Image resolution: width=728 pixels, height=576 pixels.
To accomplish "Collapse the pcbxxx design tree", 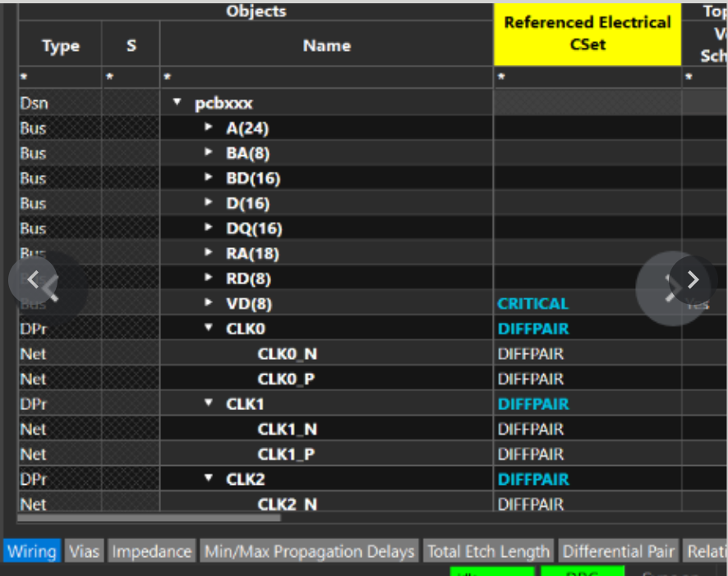I will tap(177, 104).
